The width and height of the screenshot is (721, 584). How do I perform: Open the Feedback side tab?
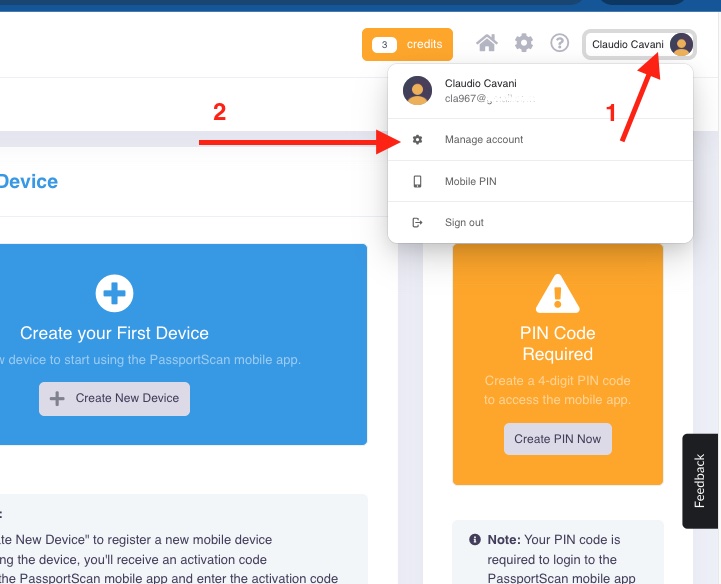(x=700, y=481)
